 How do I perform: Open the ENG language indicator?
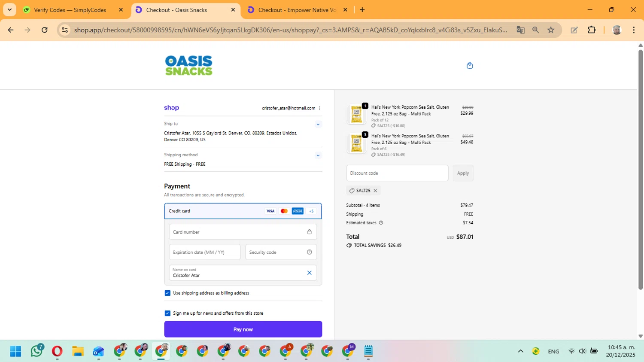point(553,351)
